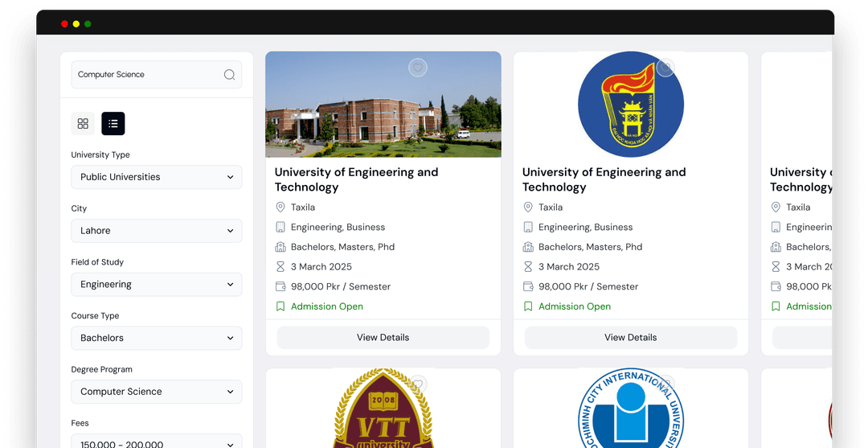Click View Details on second university card

pyautogui.click(x=630, y=338)
